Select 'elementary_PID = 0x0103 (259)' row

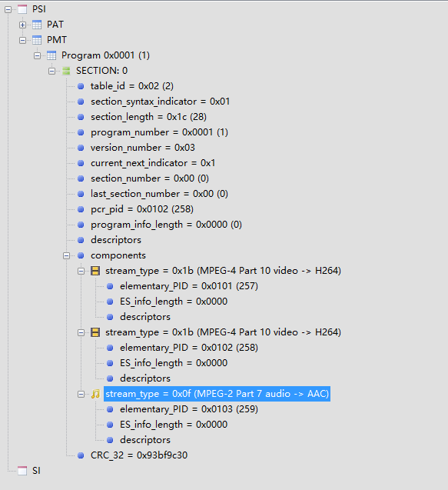[189, 409]
